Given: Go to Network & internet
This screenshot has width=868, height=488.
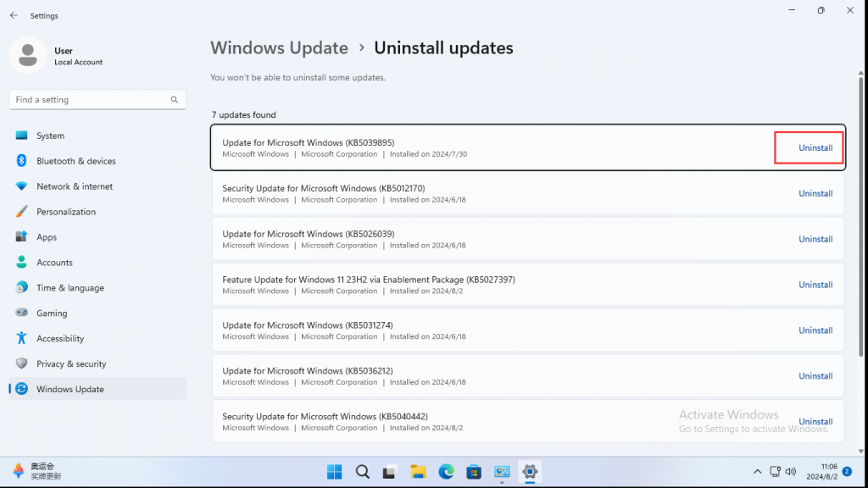Looking at the screenshot, I should (x=97, y=186).
